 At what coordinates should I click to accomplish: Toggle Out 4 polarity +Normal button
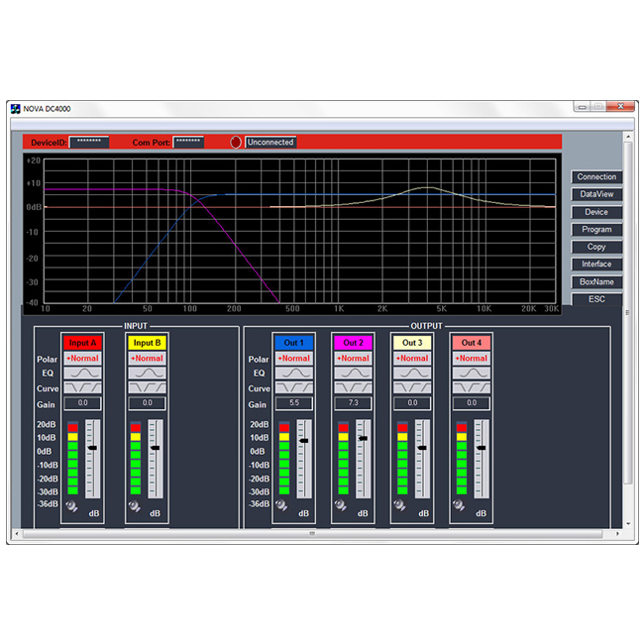[472, 359]
